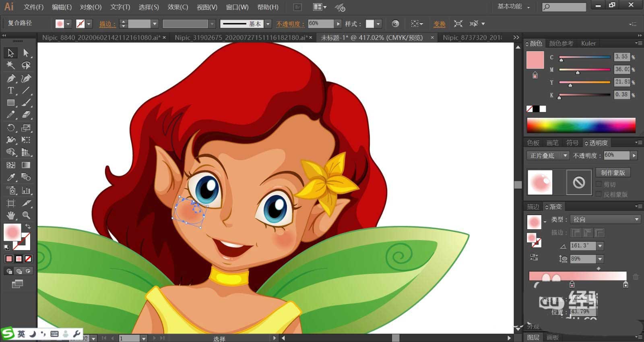The image size is (644, 342).
Task: Open the 效果(C) menu
Action: pyautogui.click(x=178, y=7)
